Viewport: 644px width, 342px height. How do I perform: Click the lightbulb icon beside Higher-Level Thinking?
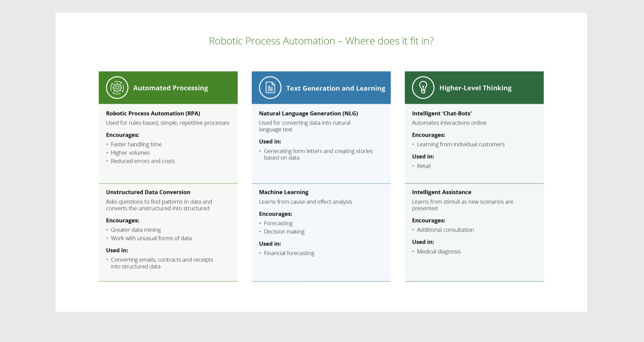pyautogui.click(x=423, y=88)
